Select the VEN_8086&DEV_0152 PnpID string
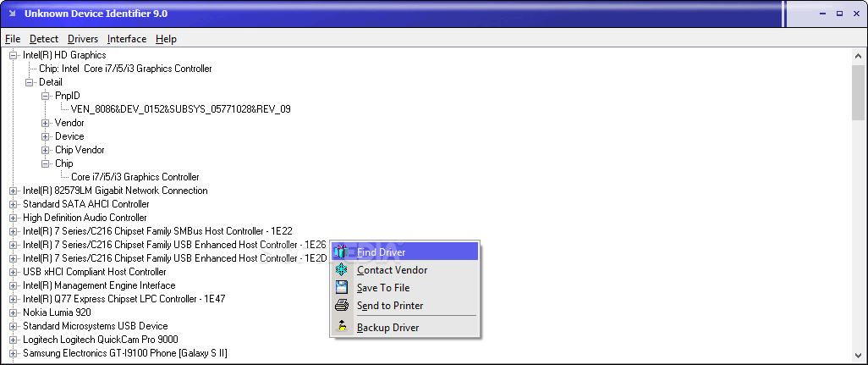Image resolution: width=868 pixels, height=365 pixels. (x=180, y=109)
